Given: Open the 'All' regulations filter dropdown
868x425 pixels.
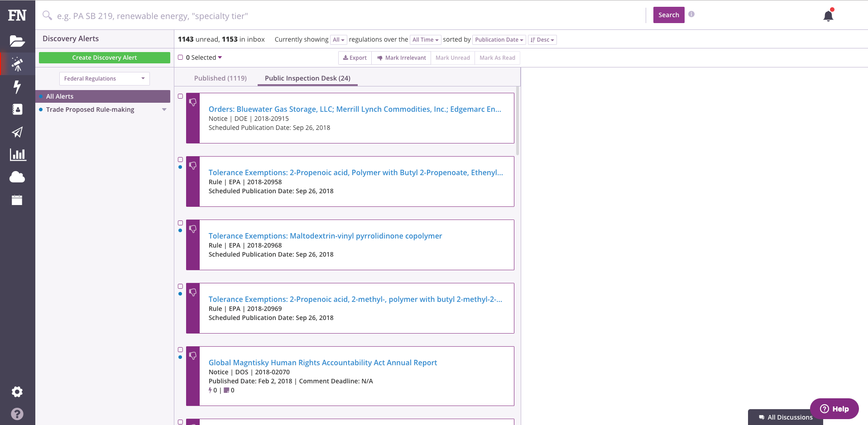Looking at the screenshot, I should click(x=339, y=40).
